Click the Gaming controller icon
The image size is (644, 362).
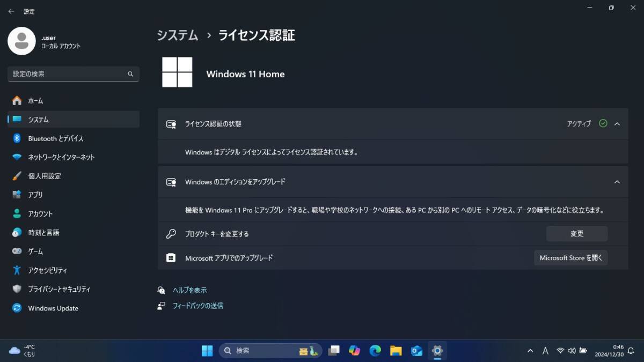(x=17, y=251)
